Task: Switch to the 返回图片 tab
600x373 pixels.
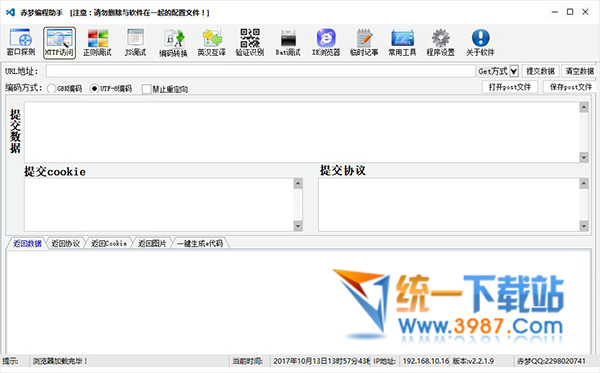Action: 152,243
